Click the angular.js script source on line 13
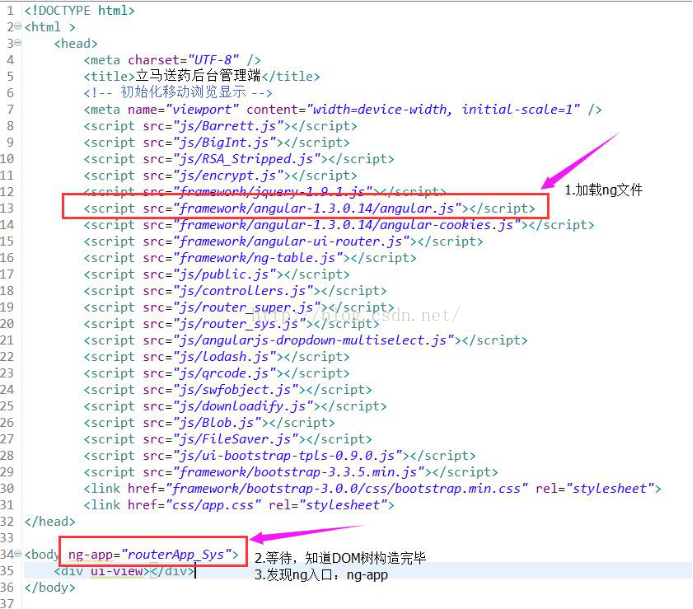The image size is (693, 609). pyautogui.click(x=317, y=208)
